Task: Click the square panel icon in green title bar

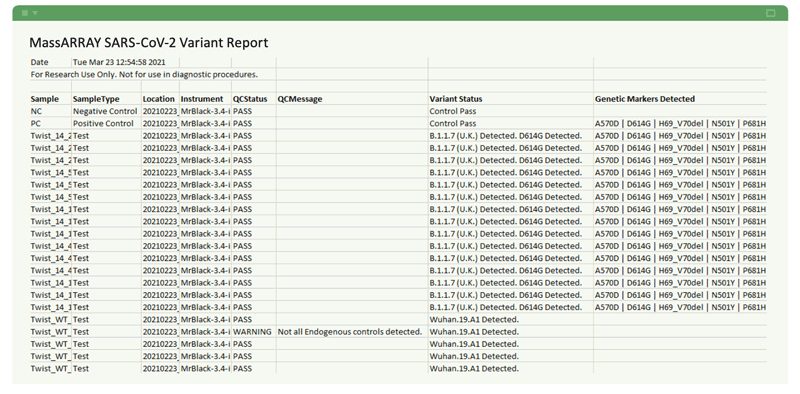Action: point(25,13)
